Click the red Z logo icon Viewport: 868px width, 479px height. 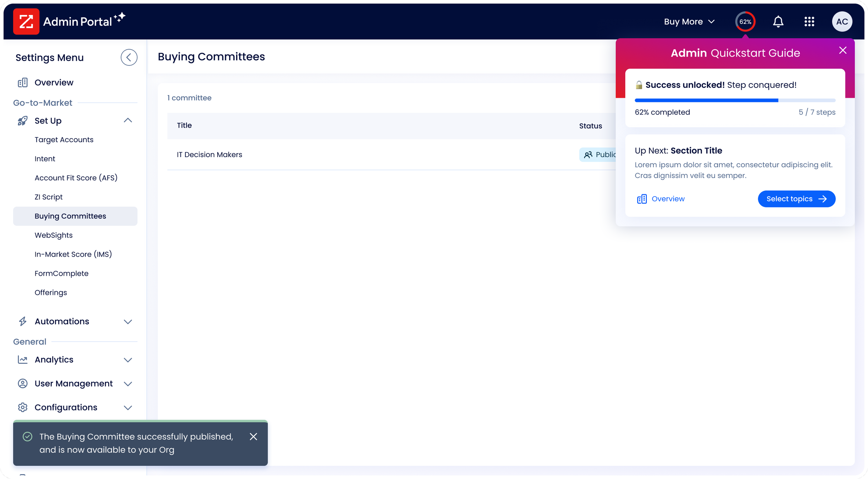(x=26, y=22)
